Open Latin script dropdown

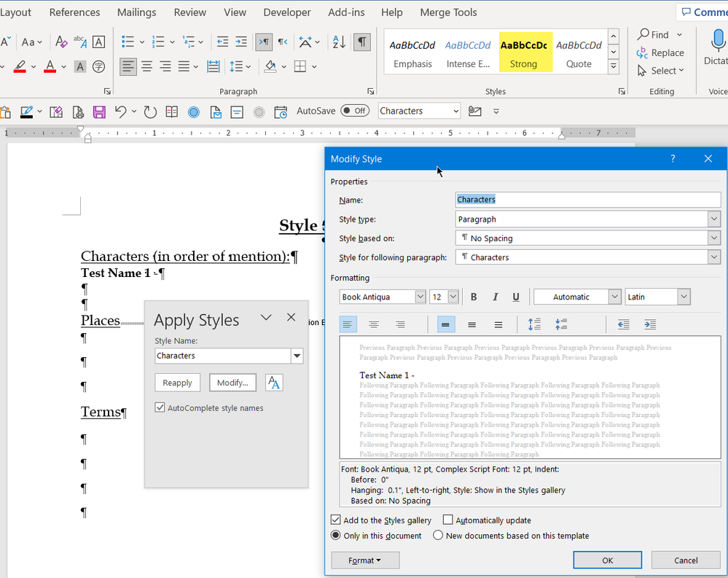click(684, 297)
